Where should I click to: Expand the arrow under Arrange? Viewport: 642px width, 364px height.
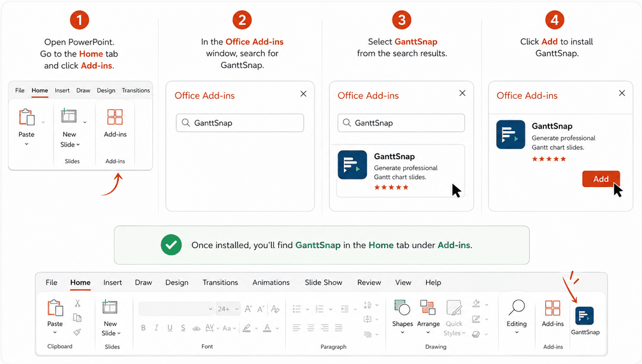coord(428,333)
